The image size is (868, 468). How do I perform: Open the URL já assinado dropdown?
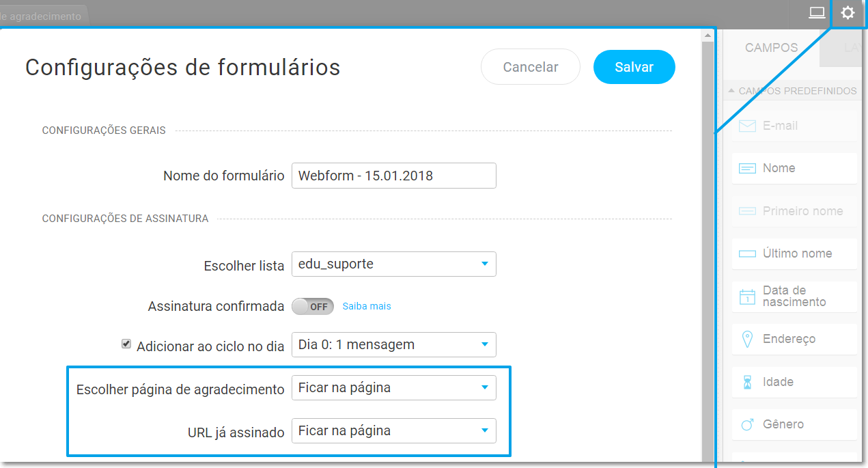point(394,431)
